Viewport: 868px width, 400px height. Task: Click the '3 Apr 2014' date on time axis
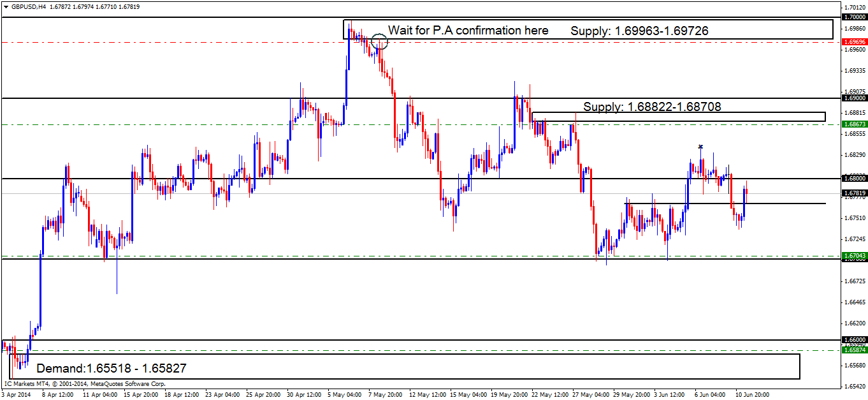(x=17, y=395)
